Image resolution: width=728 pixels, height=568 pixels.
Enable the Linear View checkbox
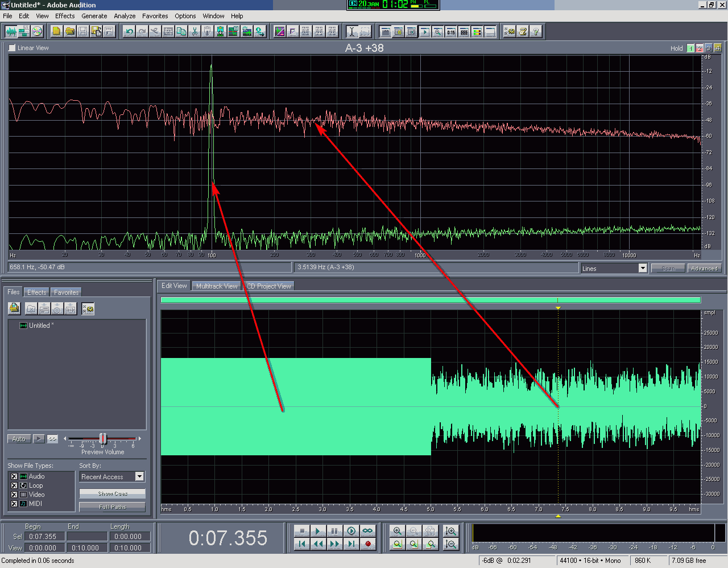click(12, 48)
